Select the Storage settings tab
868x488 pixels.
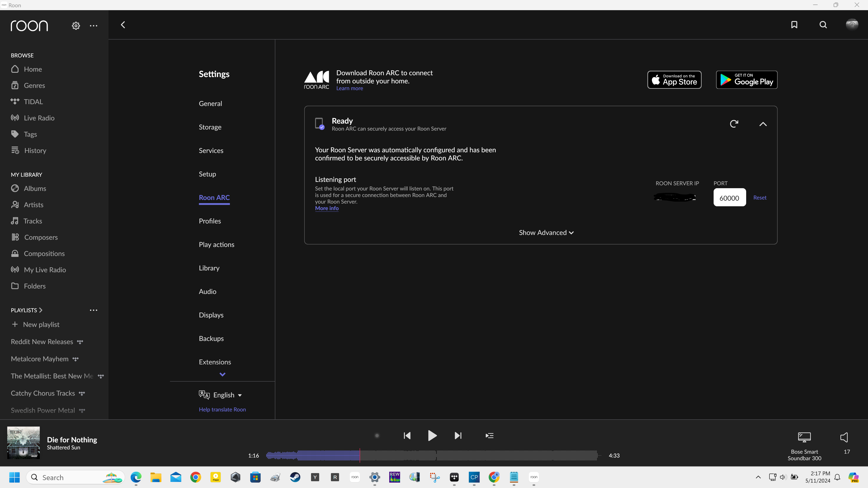pyautogui.click(x=210, y=127)
